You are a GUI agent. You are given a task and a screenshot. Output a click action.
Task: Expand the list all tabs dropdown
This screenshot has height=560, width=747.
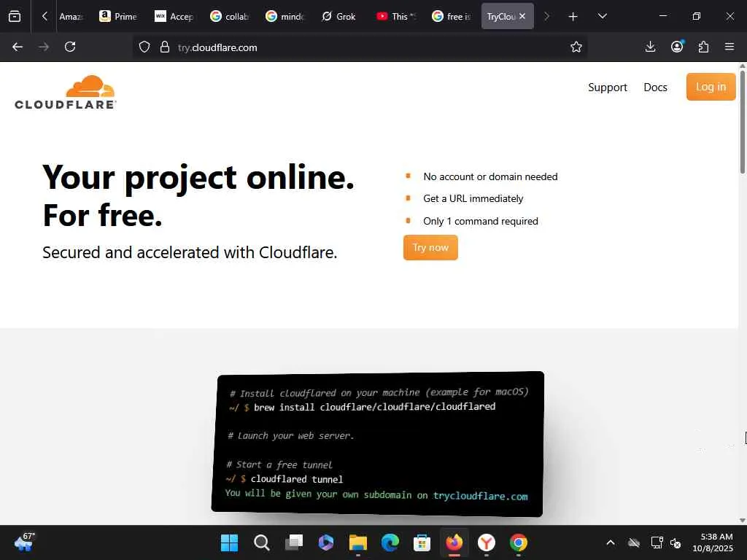[x=602, y=16]
